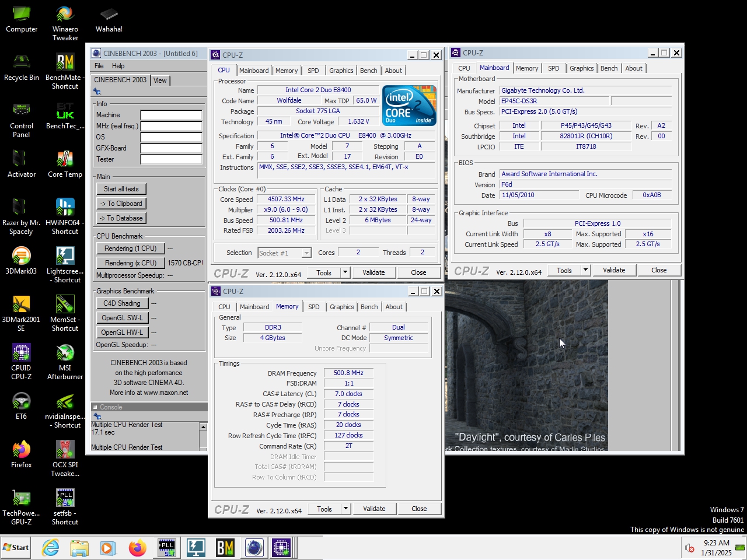This screenshot has height=560, width=747.
Task: Switch to Memory tab in Mainboard window
Action: (x=527, y=68)
